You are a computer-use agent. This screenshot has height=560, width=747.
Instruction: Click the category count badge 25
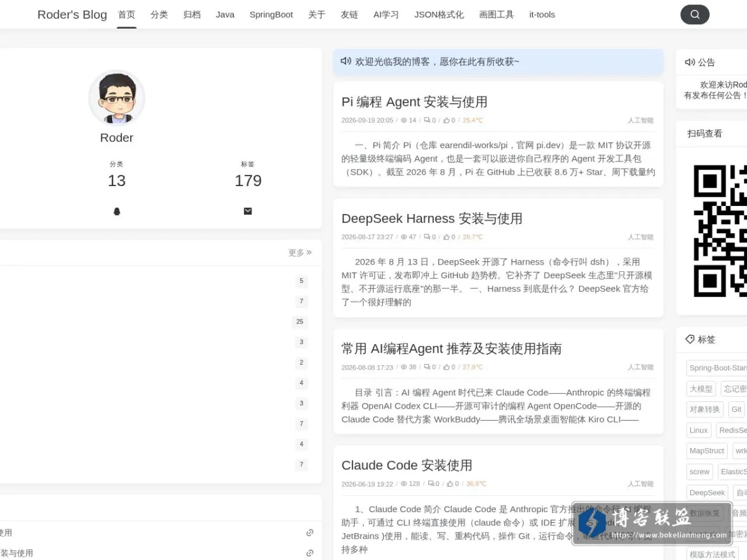(x=300, y=322)
